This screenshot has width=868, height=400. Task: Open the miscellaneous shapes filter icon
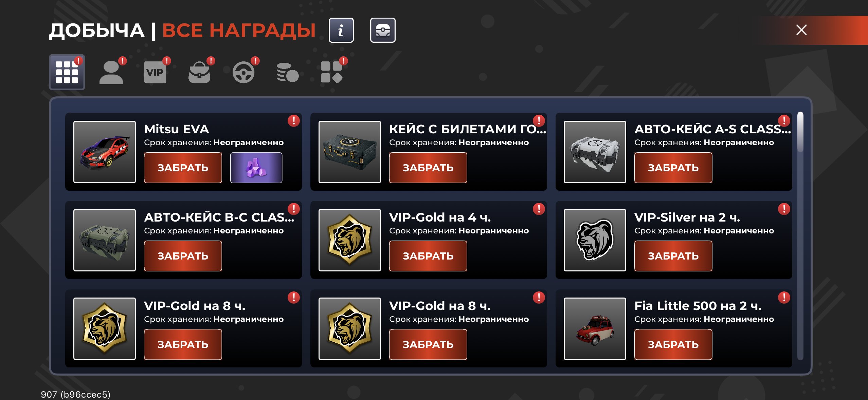pyautogui.click(x=332, y=72)
